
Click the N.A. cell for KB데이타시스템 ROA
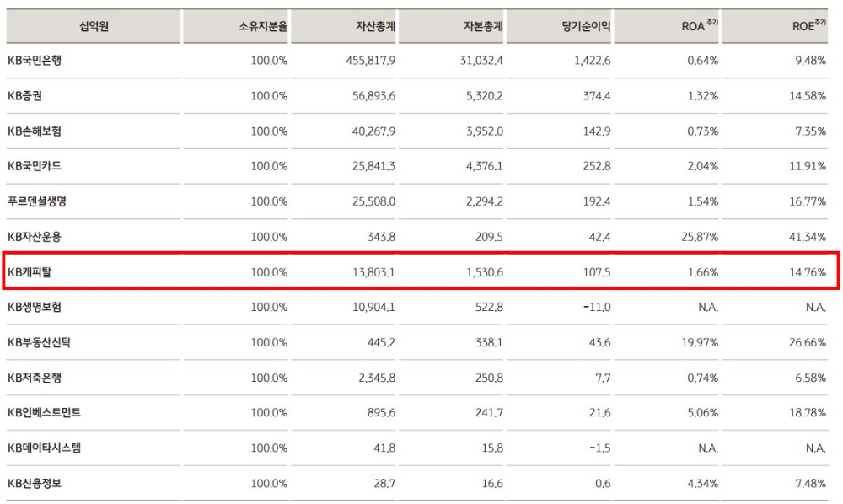pos(709,448)
